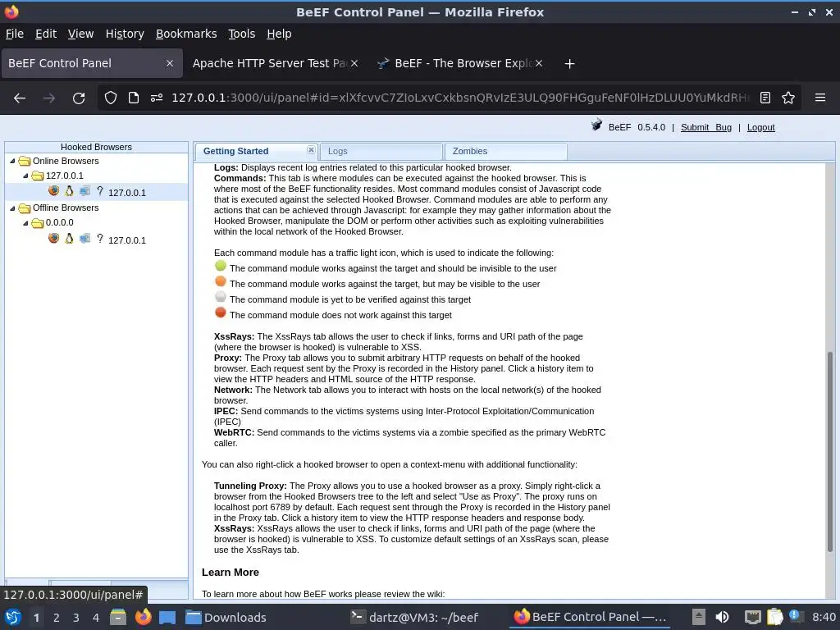Collapse the 0.0.0.0 folder node
Viewport: 840px width, 630px height.
[25, 223]
